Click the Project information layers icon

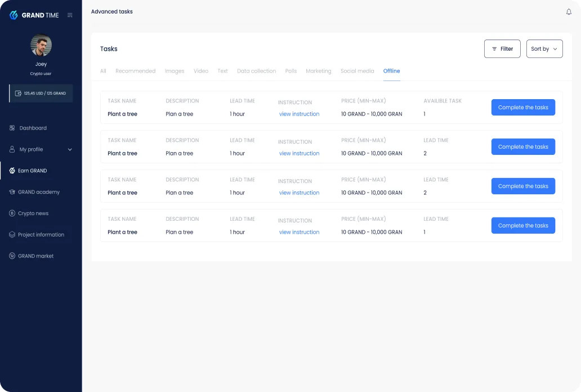[12, 235]
